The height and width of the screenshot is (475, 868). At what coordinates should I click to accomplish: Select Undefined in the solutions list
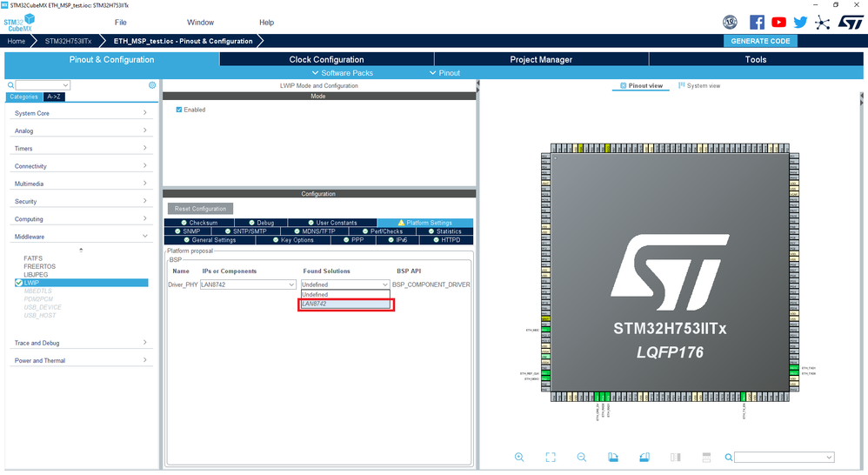tap(345, 295)
